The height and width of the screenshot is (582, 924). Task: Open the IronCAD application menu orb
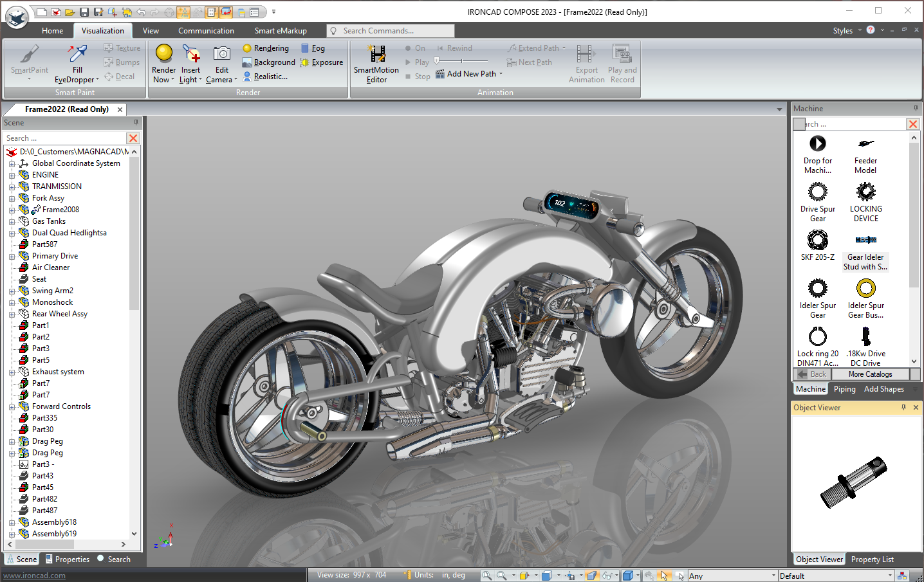pos(17,17)
